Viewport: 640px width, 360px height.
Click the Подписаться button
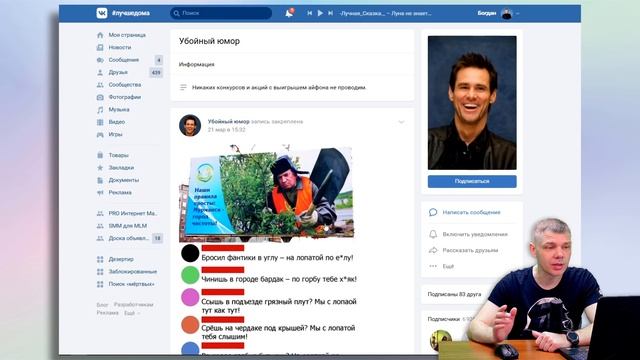pyautogui.click(x=472, y=181)
